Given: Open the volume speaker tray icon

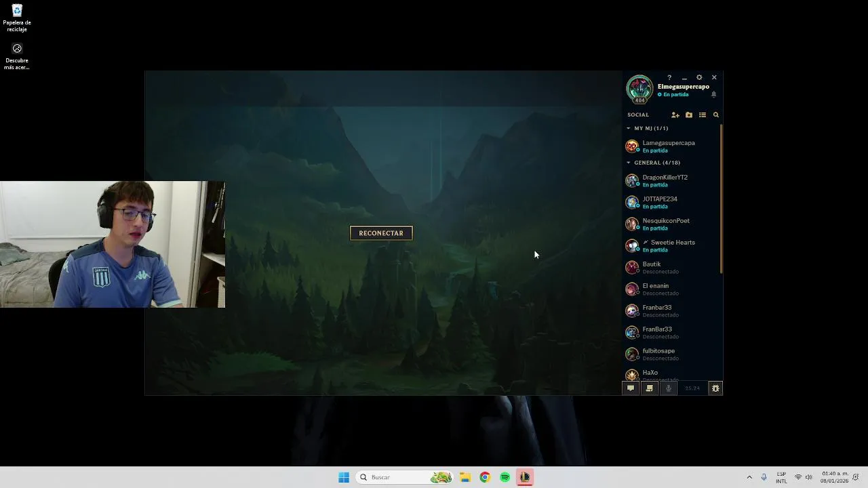Looking at the screenshot, I should (x=808, y=477).
